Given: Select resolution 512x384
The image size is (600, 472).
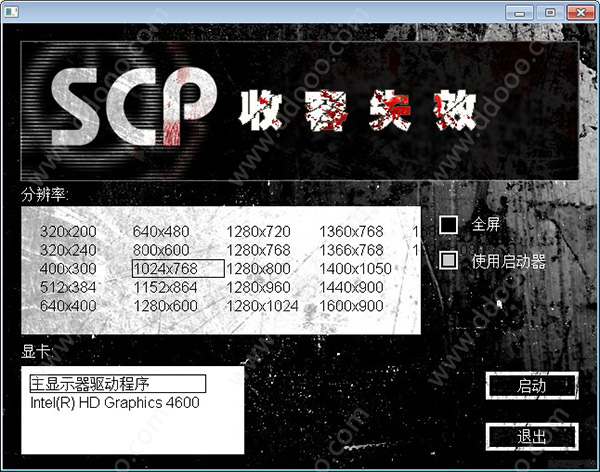Looking at the screenshot, I should coord(68,287).
